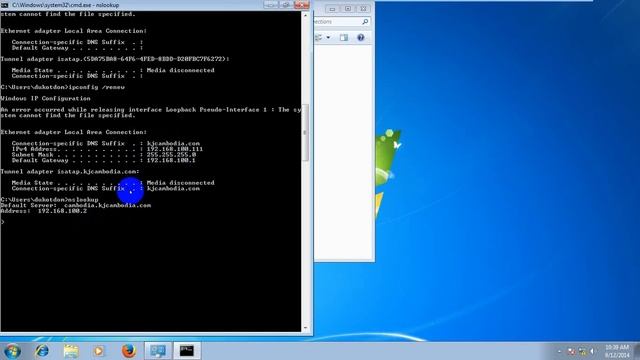Show hidden icons arrow in system tray
Screen dimensions: 640x360
(x=560, y=351)
